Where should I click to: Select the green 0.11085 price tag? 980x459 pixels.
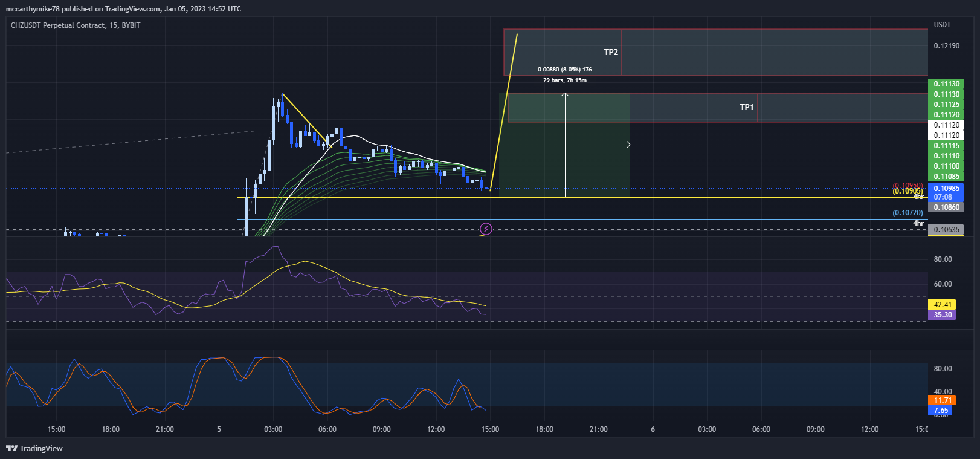(946, 177)
